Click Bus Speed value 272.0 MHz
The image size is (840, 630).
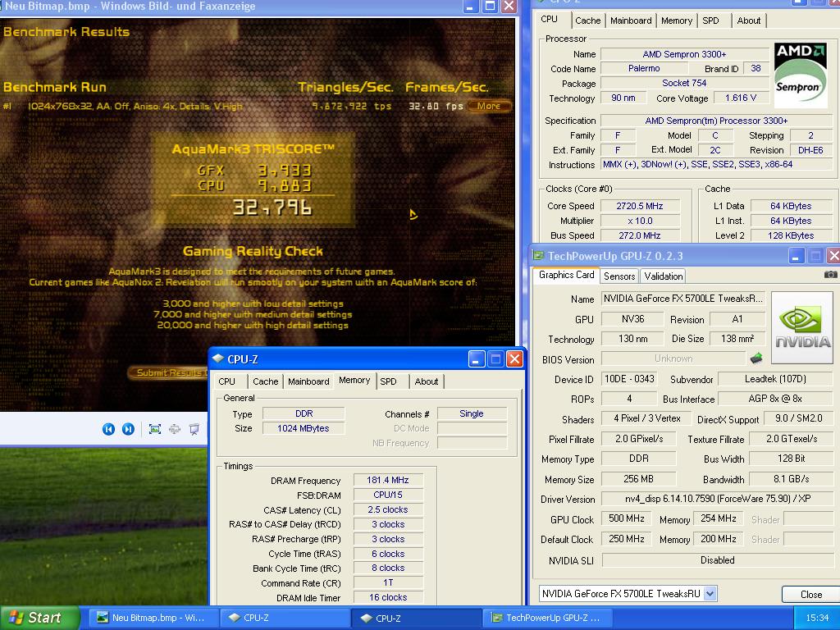coord(640,235)
